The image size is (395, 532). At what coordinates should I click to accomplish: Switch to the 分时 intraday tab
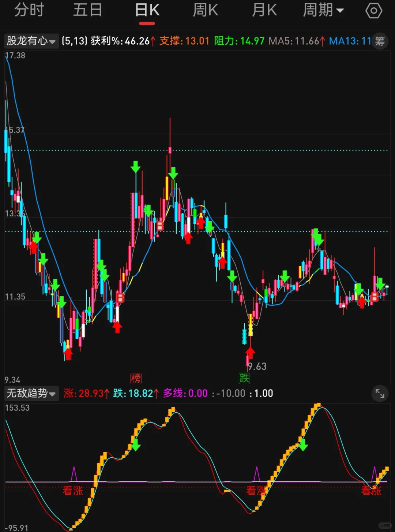coord(29,10)
